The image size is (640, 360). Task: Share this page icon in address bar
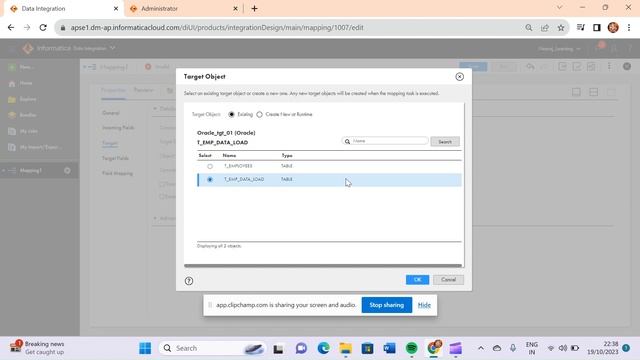click(x=544, y=27)
